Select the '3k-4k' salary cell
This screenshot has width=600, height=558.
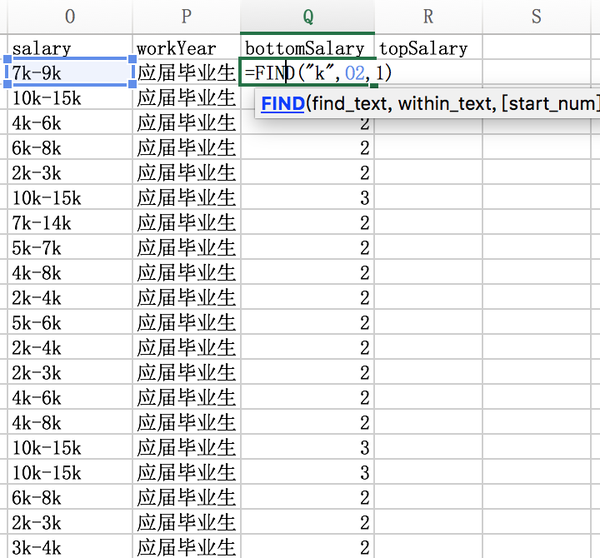(x=70, y=547)
